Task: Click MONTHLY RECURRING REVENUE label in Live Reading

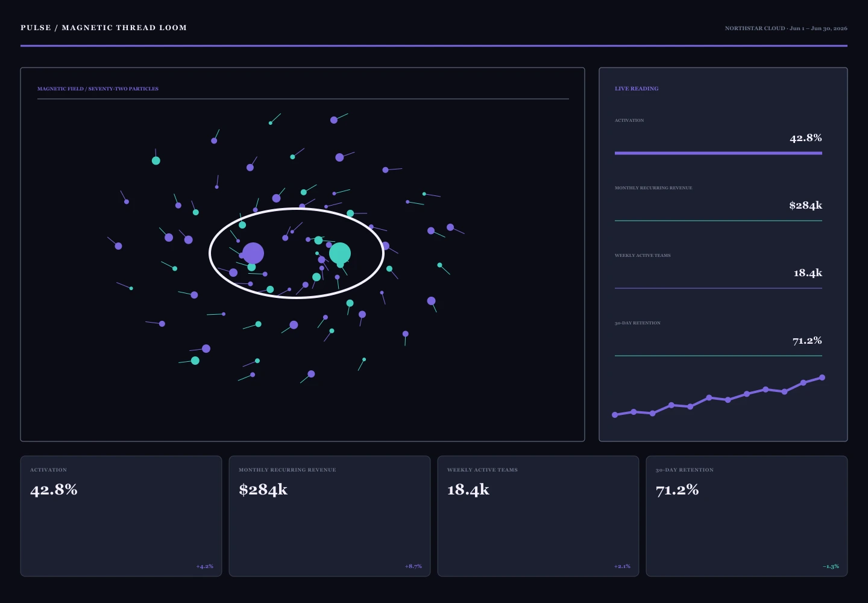Action: click(653, 188)
